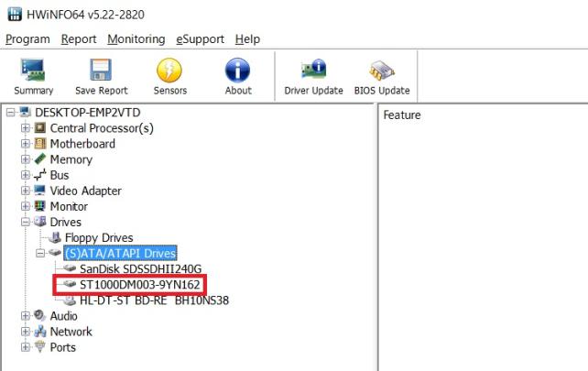This screenshot has width=588, height=371.
Task: Expand the Ports node
Action: click(x=26, y=347)
